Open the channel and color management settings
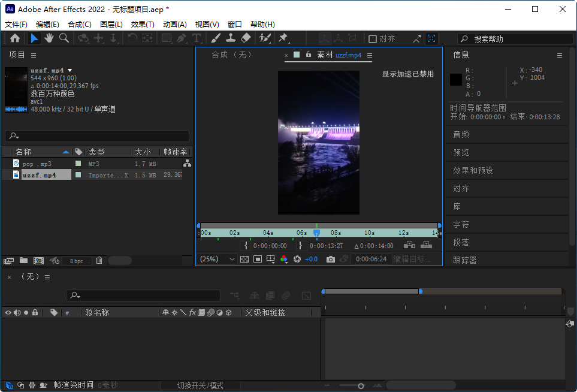 (x=283, y=259)
